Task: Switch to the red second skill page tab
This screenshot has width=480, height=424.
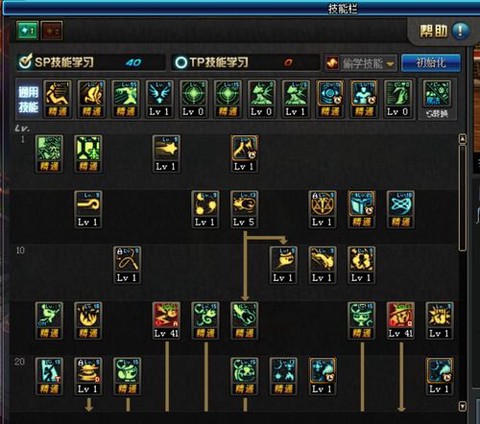Action: pyautogui.click(x=52, y=31)
